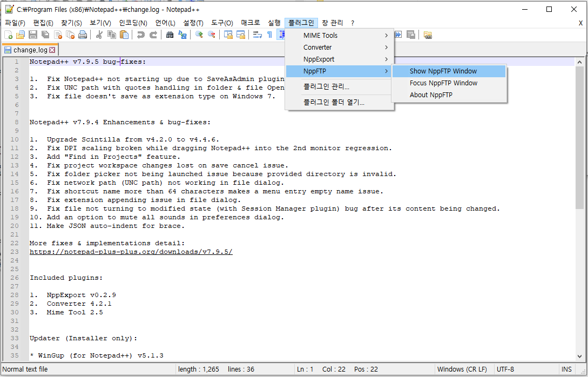The image size is (588, 377).
Task: Open the 언어(L) menu
Action: coord(165,23)
